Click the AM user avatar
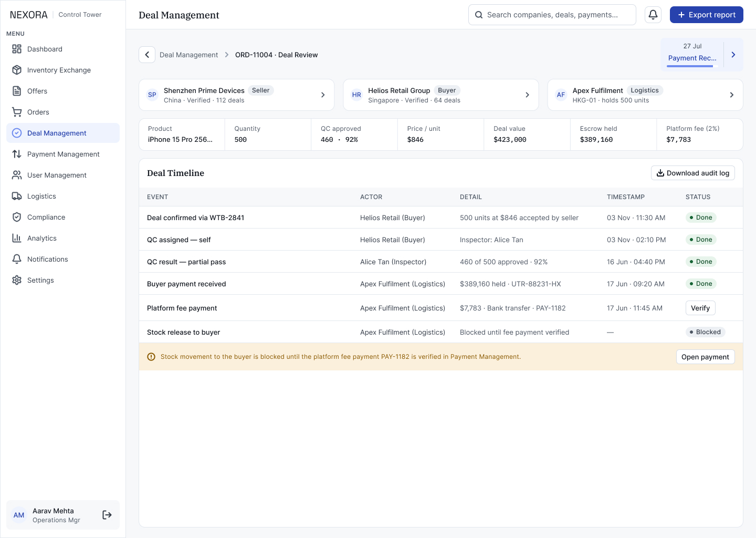Image resolution: width=756 pixels, height=538 pixels. (19, 515)
